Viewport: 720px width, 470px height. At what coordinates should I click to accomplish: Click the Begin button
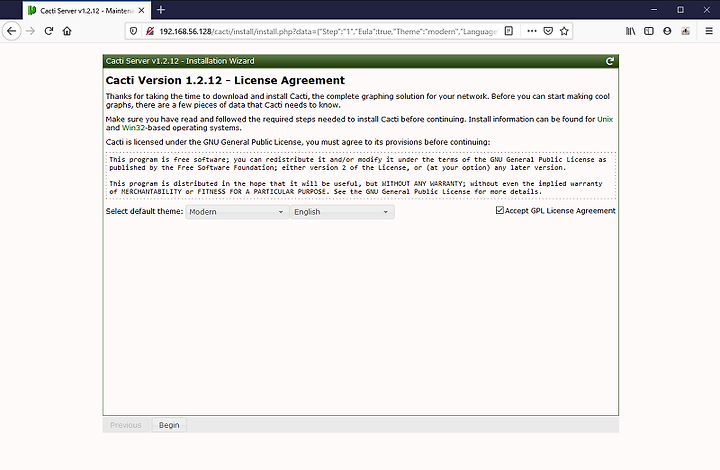coord(169,425)
